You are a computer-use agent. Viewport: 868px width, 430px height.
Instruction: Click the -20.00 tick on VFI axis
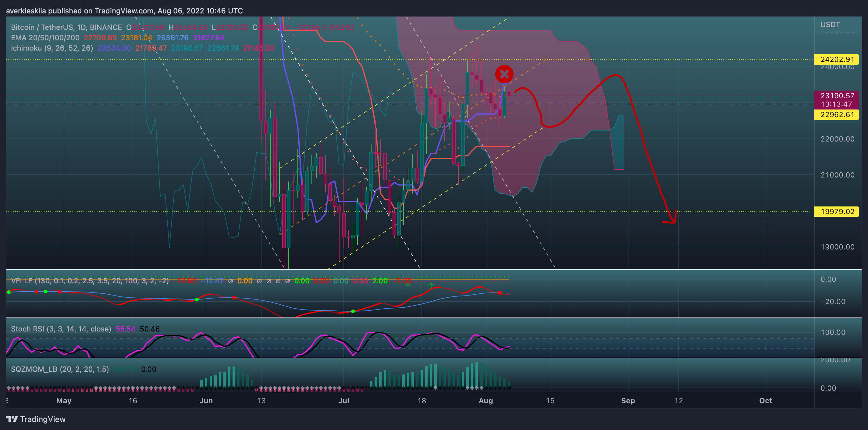click(x=833, y=302)
